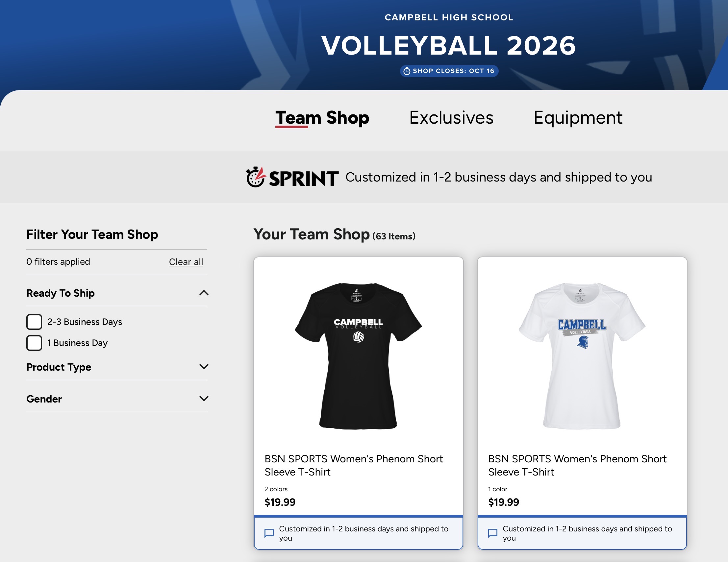Click the chat bubble icon on white shirt card
Image resolution: width=728 pixels, height=562 pixels.
(493, 533)
